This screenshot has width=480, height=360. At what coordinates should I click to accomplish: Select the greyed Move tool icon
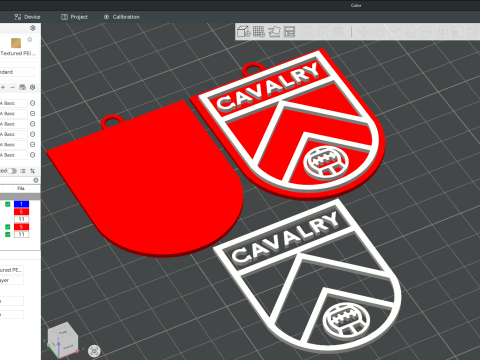click(364, 32)
